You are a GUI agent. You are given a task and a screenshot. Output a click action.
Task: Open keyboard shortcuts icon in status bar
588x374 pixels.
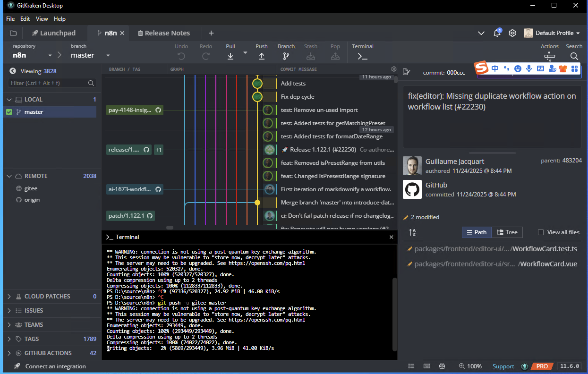pos(427,366)
